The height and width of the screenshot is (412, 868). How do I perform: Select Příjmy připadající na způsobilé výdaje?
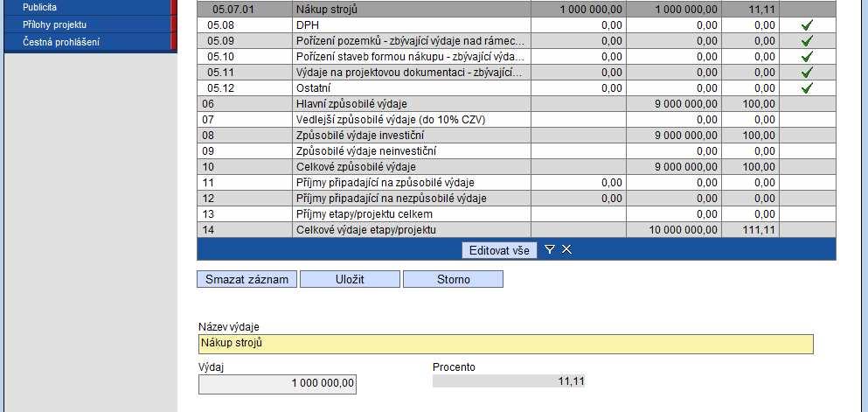pos(517,182)
